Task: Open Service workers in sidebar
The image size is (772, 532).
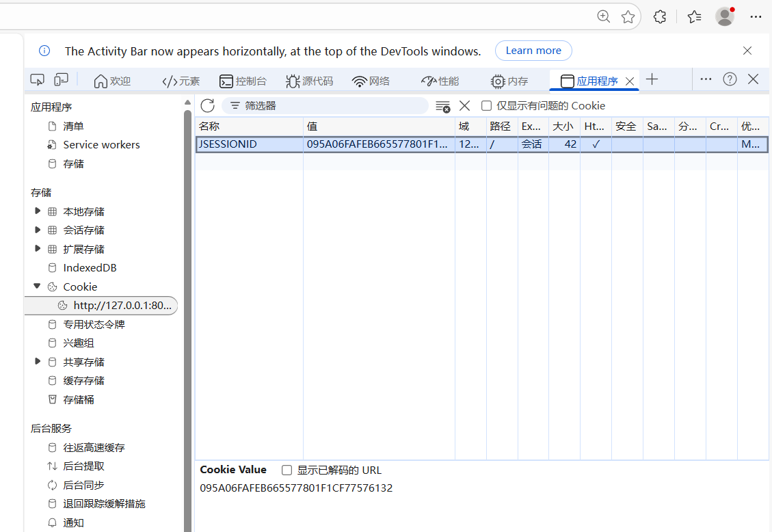Action: pos(101,145)
